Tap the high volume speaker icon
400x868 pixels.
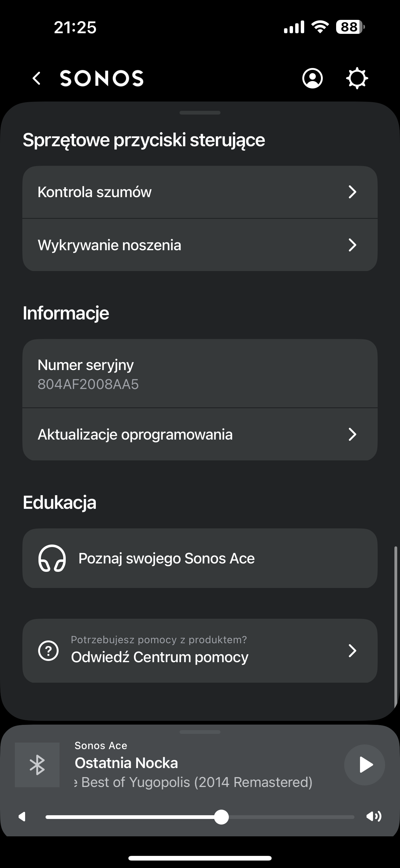tap(374, 817)
